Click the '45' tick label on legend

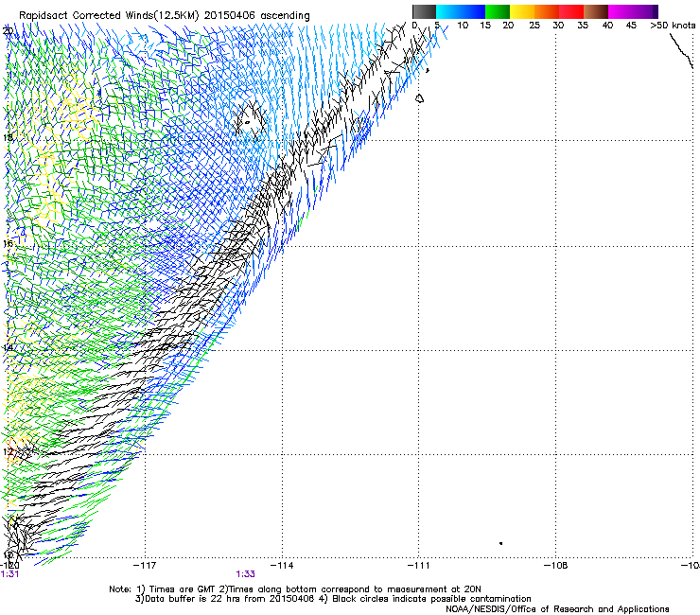tap(631, 26)
